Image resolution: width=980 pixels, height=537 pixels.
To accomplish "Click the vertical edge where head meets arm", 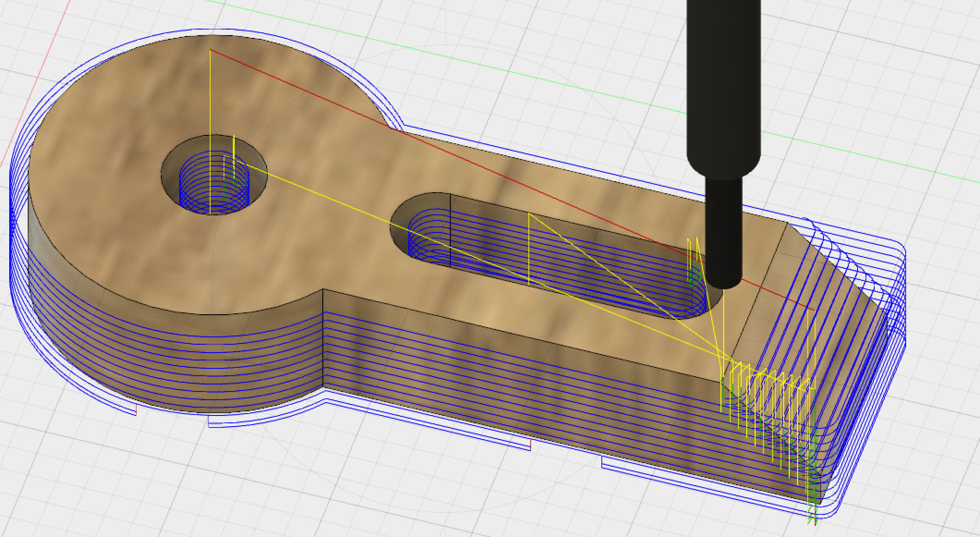I will pyautogui.click(x=323, y=337).
